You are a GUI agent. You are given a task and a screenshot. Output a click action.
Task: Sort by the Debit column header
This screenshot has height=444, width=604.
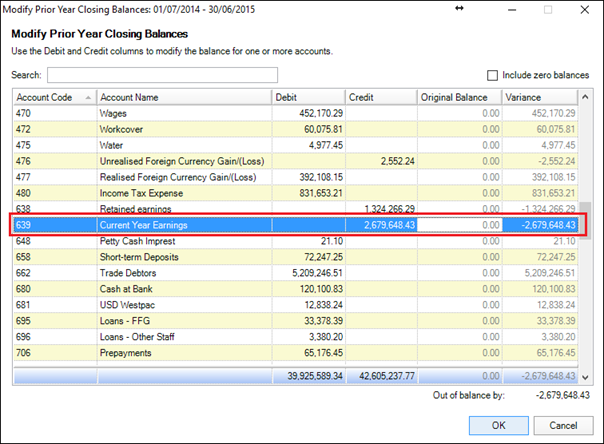(308, 97)
